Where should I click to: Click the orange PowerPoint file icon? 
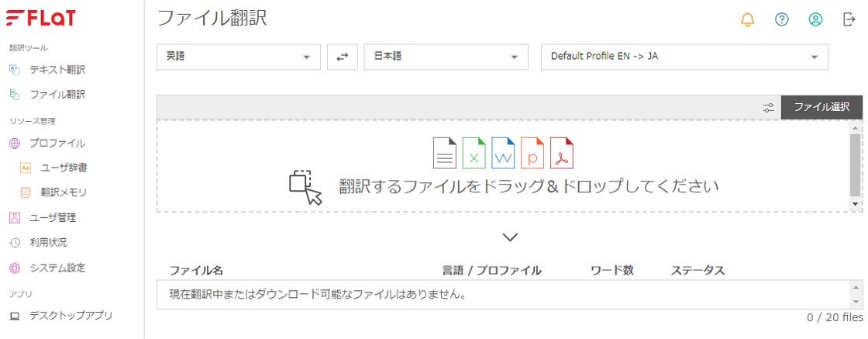click(x=532, y=153)
